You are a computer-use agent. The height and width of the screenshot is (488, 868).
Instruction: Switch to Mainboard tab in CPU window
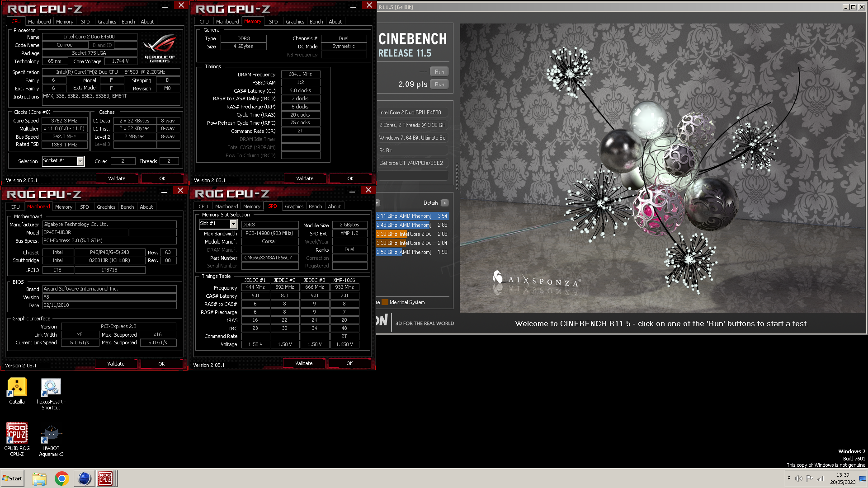(x=39, y=21)
